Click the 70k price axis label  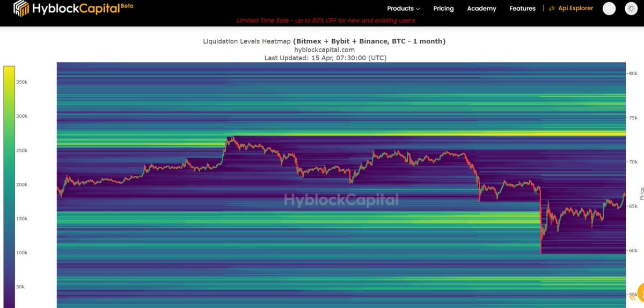[x=633, y=162]
